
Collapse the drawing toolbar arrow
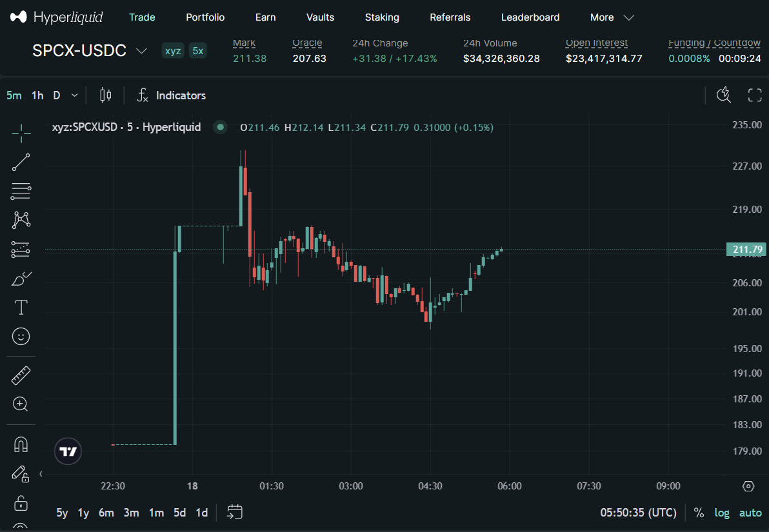[x=41, y=474]
